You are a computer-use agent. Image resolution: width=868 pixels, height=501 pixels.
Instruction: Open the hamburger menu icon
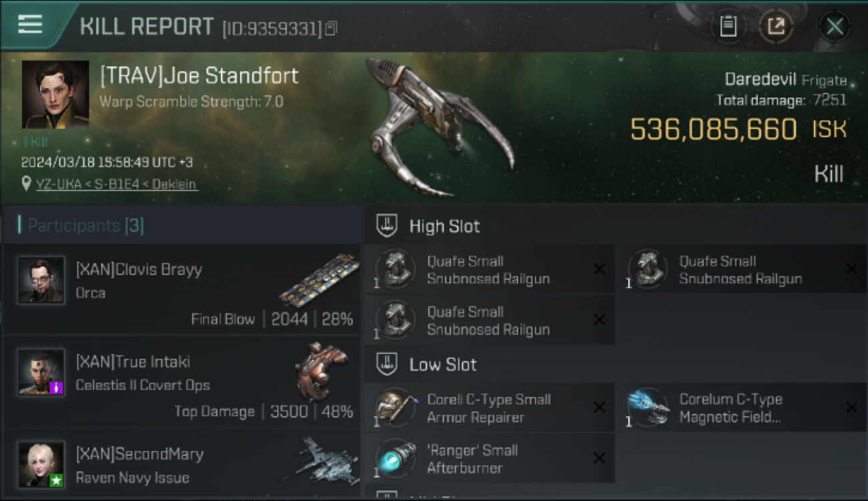click(x=30, y=24)
